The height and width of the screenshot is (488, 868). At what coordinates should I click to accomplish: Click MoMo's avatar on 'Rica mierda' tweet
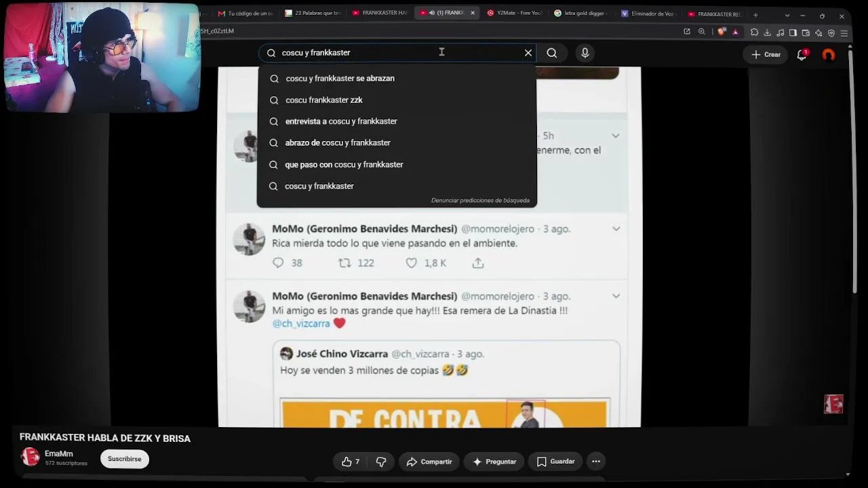point(249,239)
